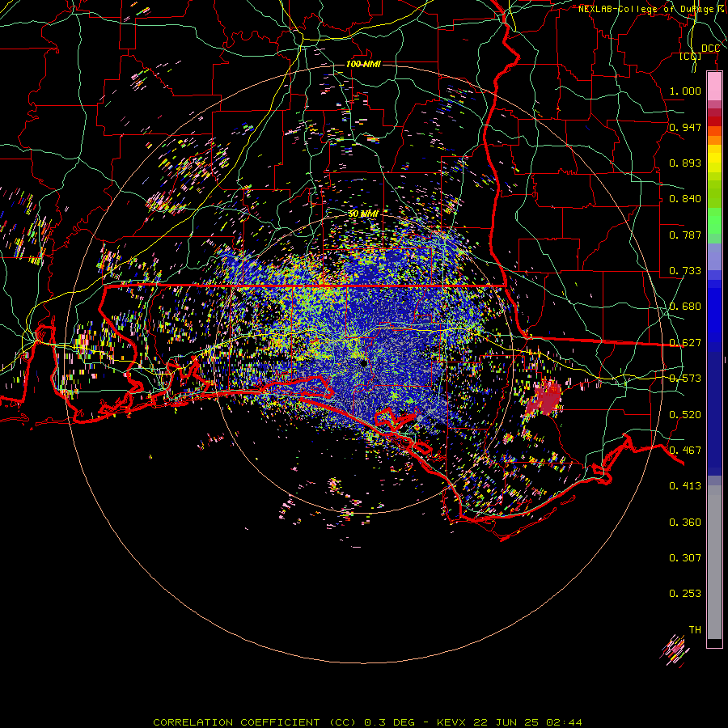The width and height of the screenshot is (728, 728).
Task: Select the 0.947 legend value
Action: coord(685,127)
